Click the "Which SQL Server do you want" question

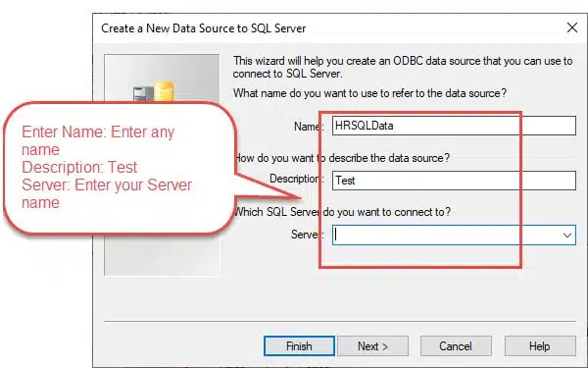(342, 212)
